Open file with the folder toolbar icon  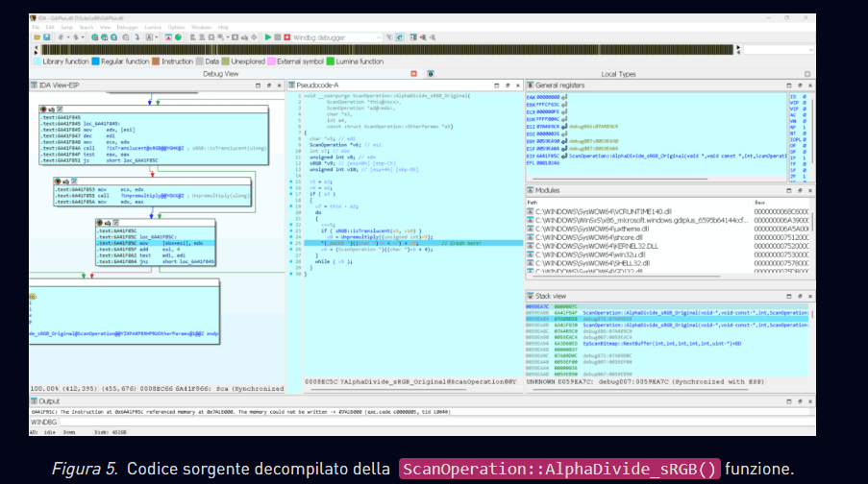[x=37, y=37]
